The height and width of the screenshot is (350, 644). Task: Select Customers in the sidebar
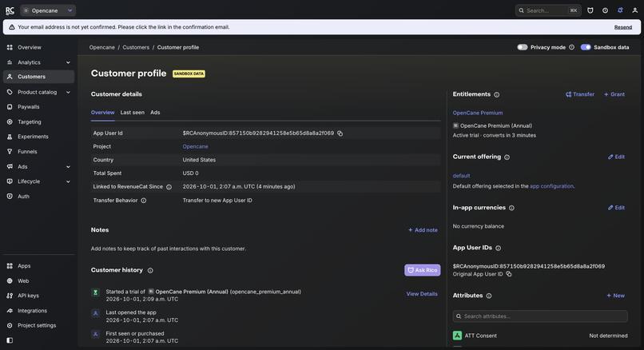pyautogui.click(x=38, y=77)
